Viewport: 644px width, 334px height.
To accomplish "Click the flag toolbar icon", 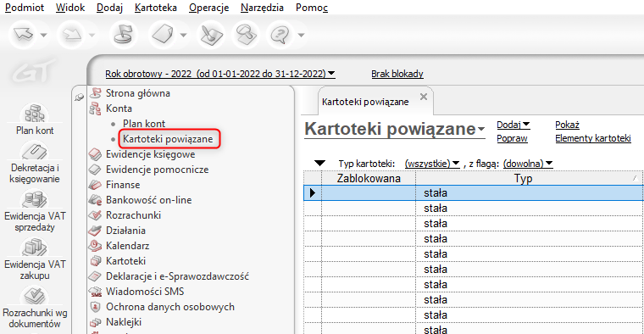I will click(x=123, y=35).
